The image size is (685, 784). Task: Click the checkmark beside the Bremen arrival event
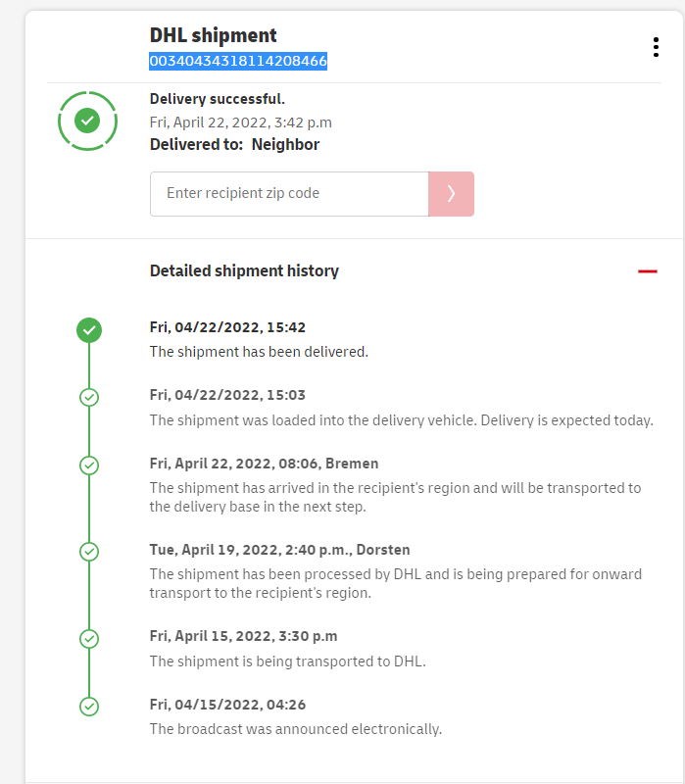tap(89, 465)
